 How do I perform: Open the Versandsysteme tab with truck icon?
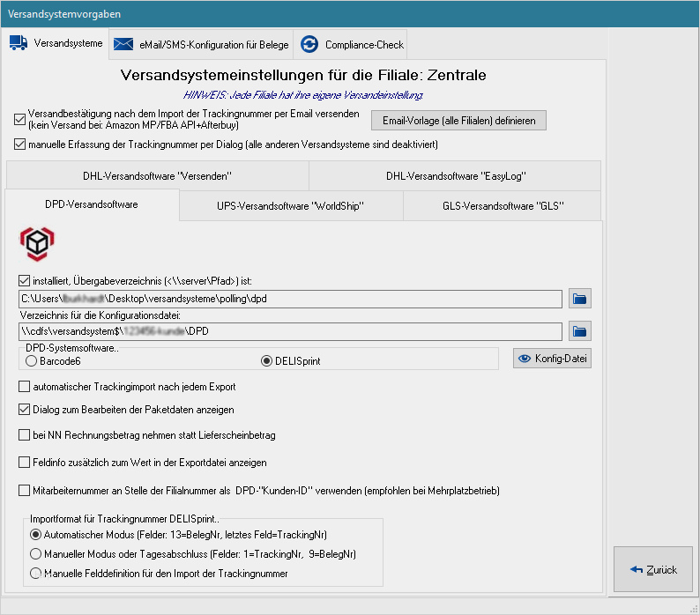point(56,43)
